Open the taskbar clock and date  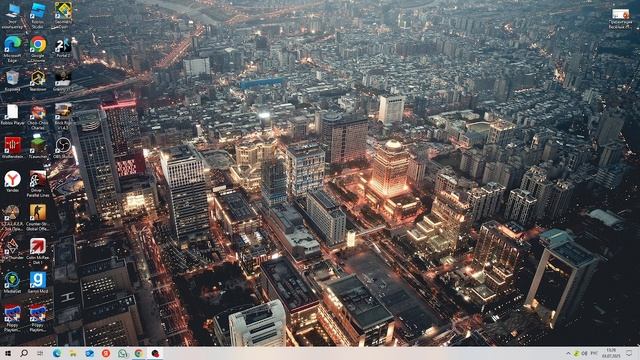[611, 353]
